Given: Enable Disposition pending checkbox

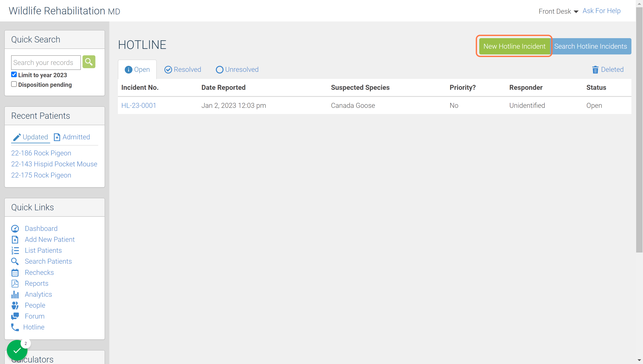Looking at the screenshot, I should click(x=14, y=84).
